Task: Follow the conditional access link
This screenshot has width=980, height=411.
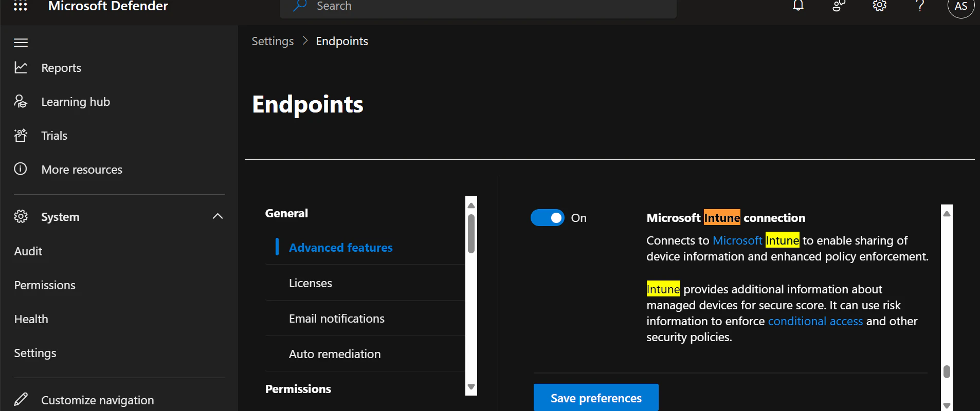Action: click(x=815, y=321)
